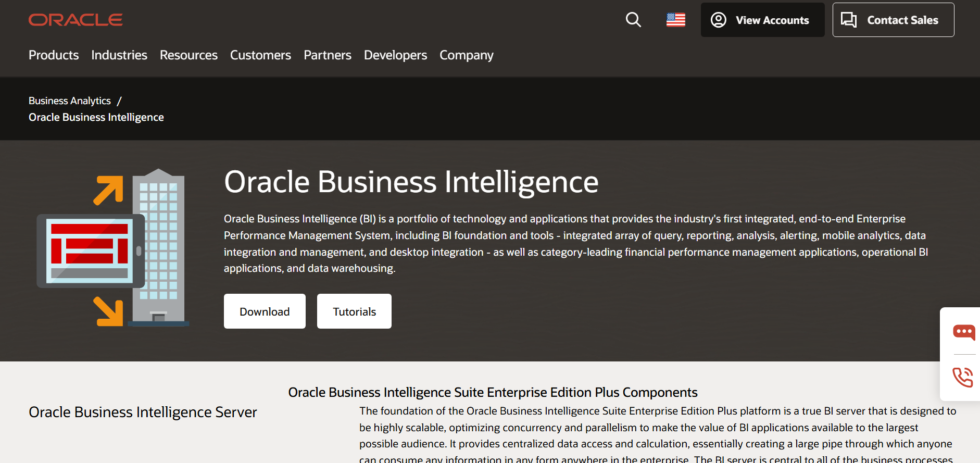The height and width of the screenshot is (463, 980).
Task: Click the Oracle Business Intelligence breadcrumb
Action: tap(96, 117)
